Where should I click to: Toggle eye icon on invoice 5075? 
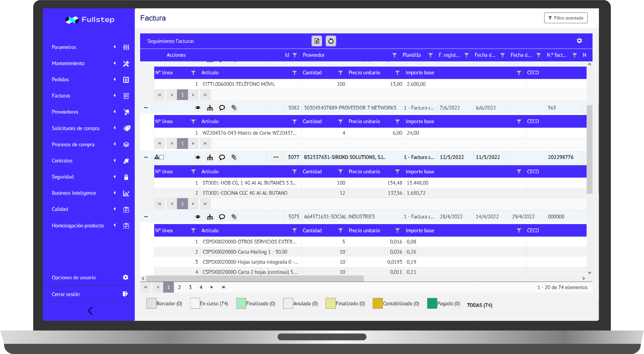click(198, 216)
